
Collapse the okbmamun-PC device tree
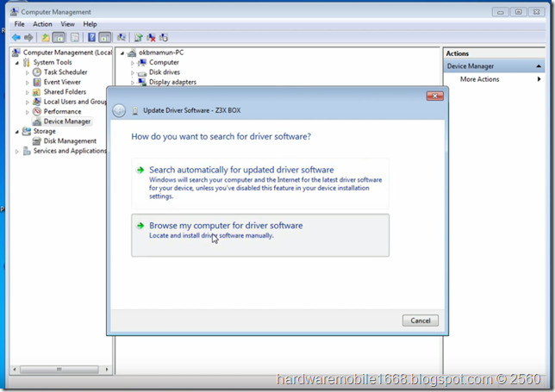(122, 53)
